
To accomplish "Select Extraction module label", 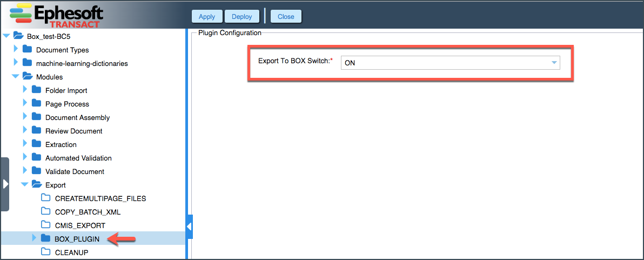I will tap(61, 144).
